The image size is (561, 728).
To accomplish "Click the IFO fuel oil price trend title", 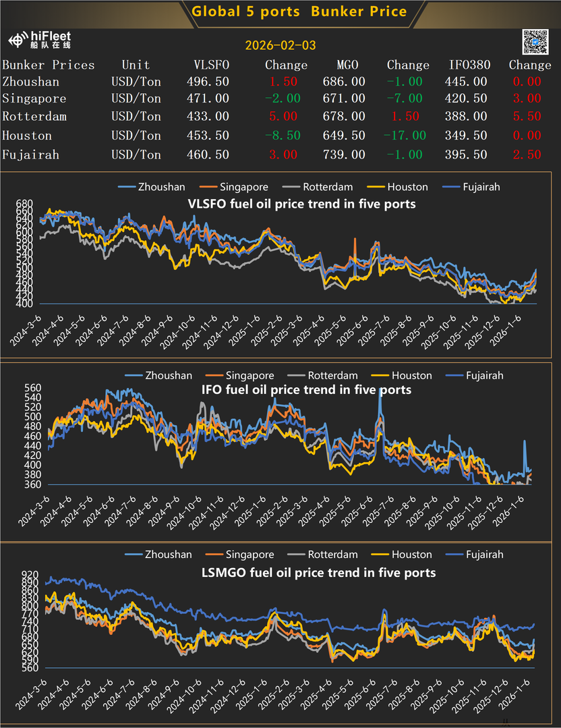I will tap(306, 390).
